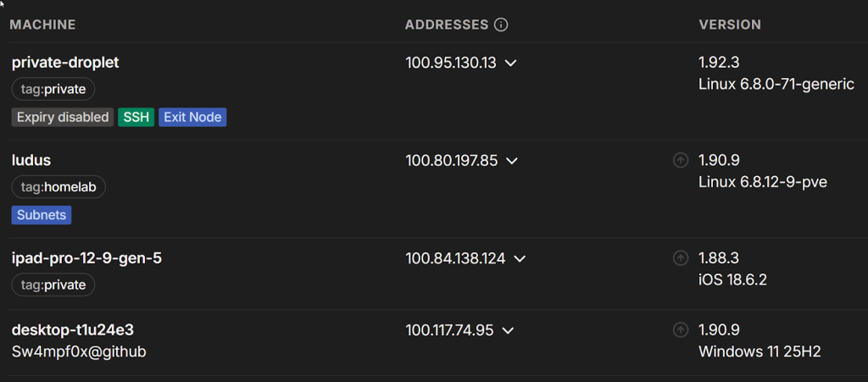Viewport: 868px width, 382px height.
Task: Open the private-droplet machine
Action: [x=64, y=63]
